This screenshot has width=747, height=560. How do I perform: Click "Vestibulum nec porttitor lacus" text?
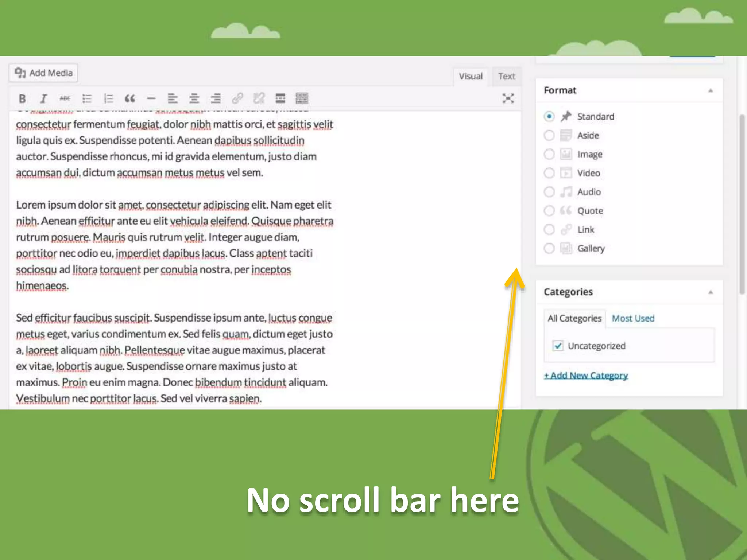(x=87, y=398)
